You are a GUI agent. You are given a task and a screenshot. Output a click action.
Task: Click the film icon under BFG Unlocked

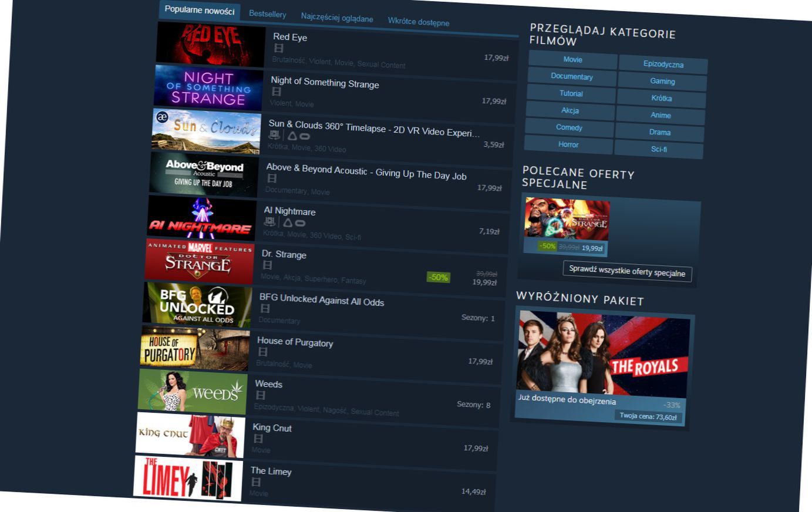coord(265,308)
